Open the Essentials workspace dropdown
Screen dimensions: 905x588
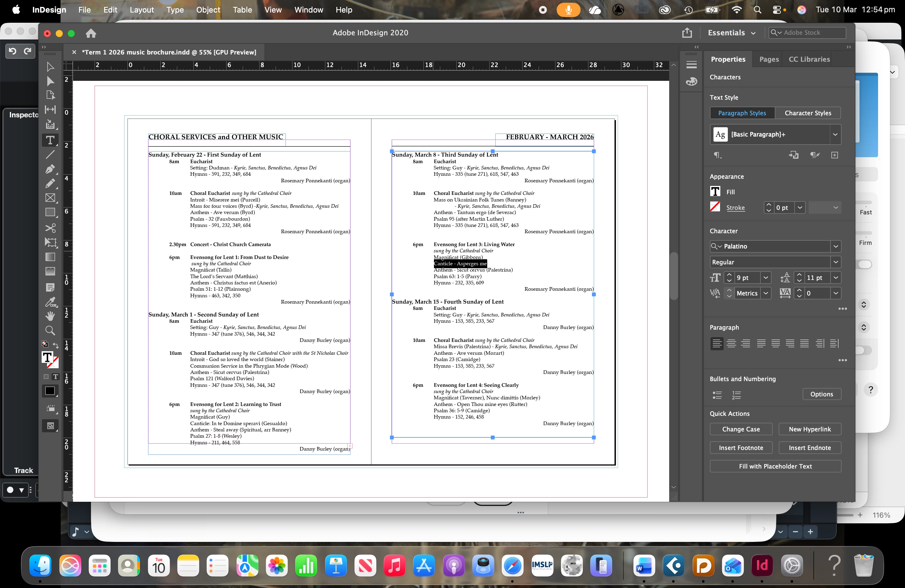click(731, 33)
